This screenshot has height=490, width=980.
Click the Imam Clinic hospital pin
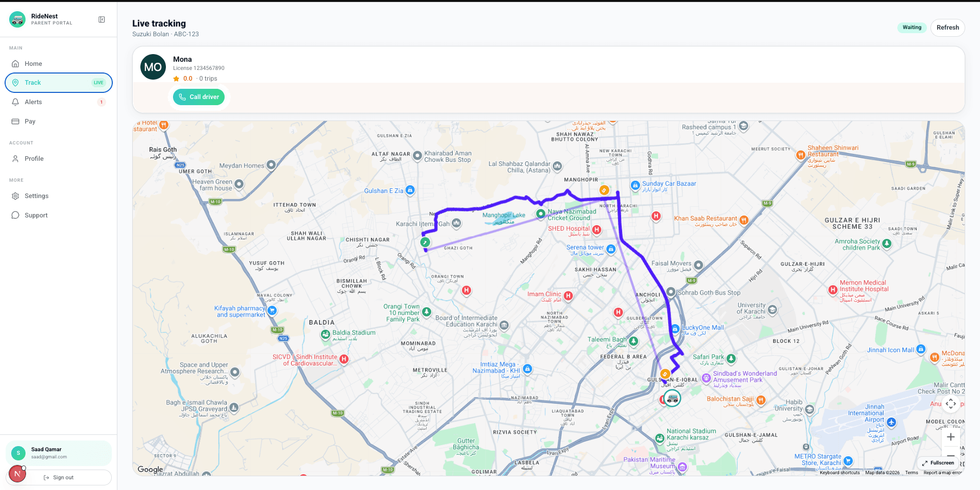pyautogui.click(x=568, y=296)
